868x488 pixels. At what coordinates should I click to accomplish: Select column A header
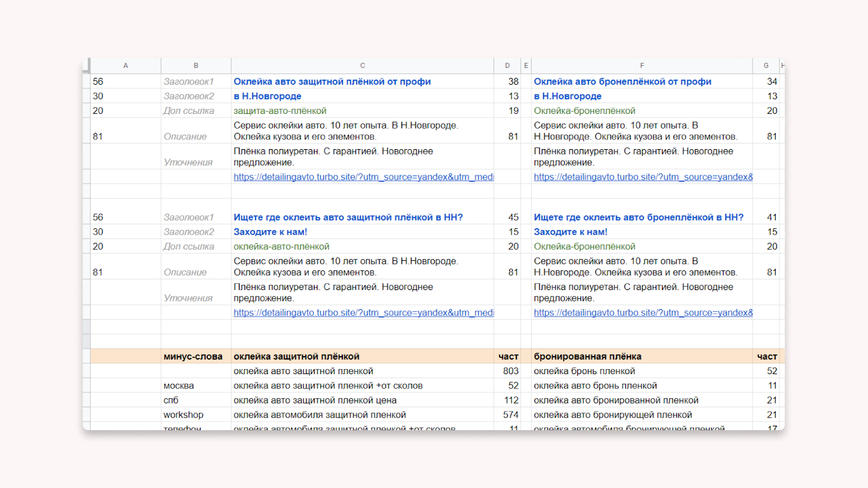pos(125,66)
